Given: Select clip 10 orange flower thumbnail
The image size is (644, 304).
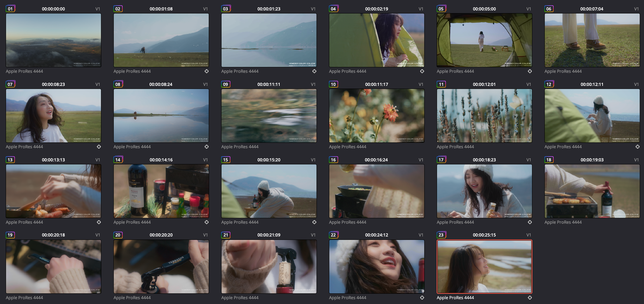Looking at the screenshot, I should [x=377, y=116].
